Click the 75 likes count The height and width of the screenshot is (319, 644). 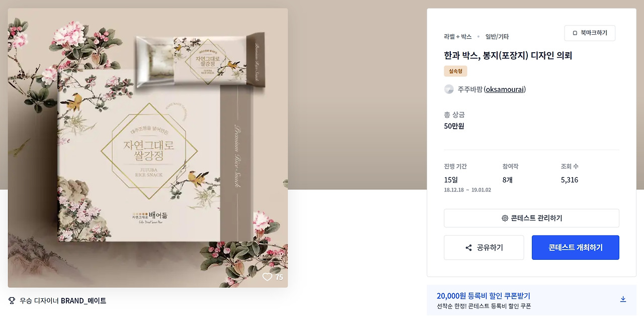tap(279, 277)
